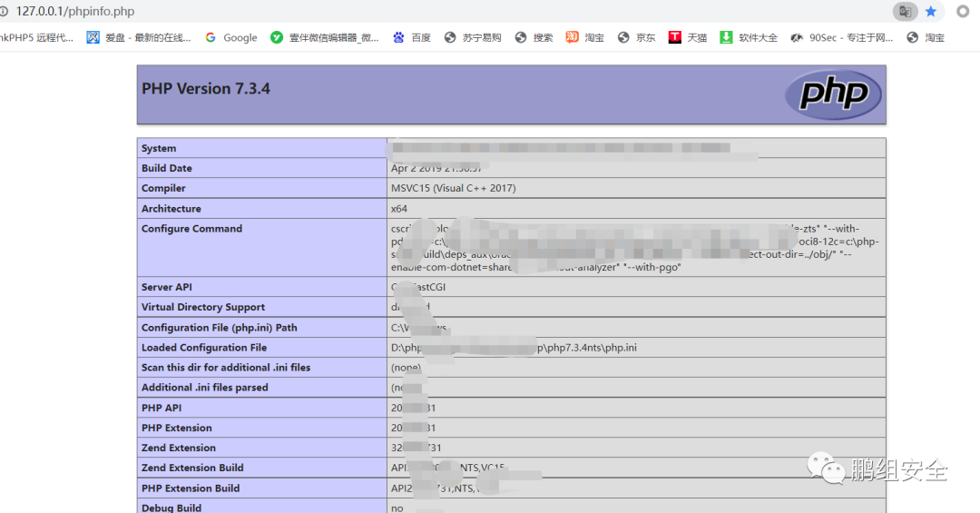Bookmark this page with the star icon

coord(931,11)
